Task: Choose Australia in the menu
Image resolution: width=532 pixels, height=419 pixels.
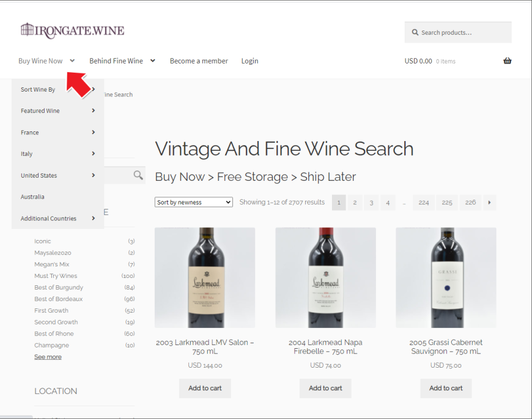Action: (x=32, y=197)
